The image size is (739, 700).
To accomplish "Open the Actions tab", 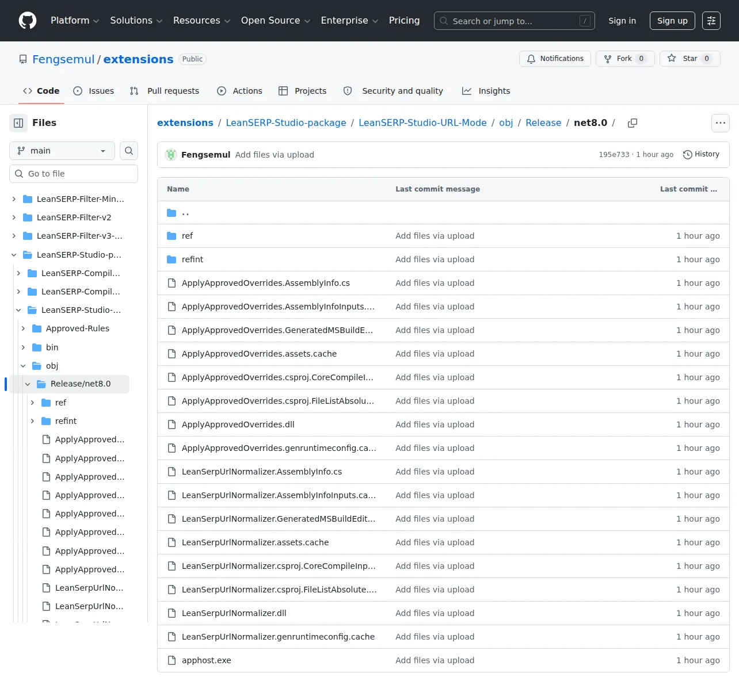I will pos(239,91).
